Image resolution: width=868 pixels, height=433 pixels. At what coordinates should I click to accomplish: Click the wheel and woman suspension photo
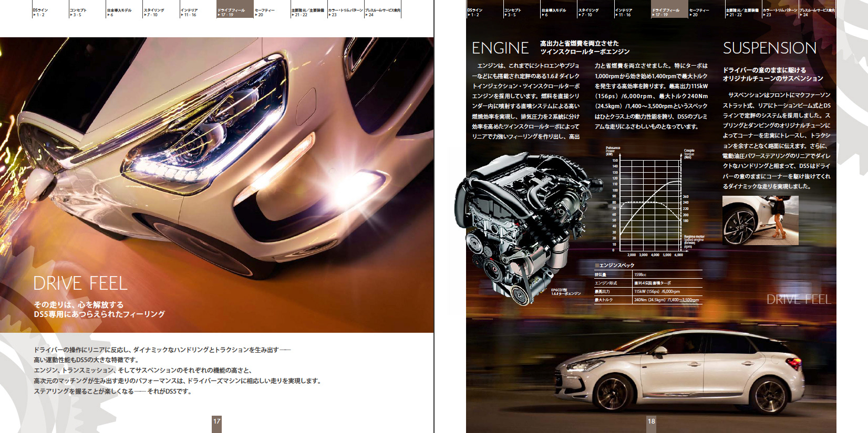pos(760,220)
